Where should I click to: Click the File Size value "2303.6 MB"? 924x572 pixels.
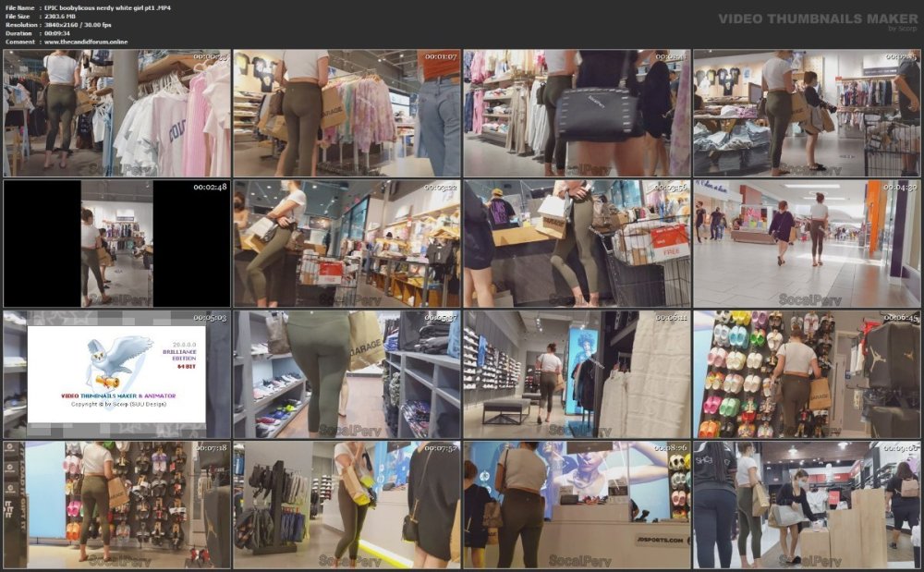[x=60, y=17]
